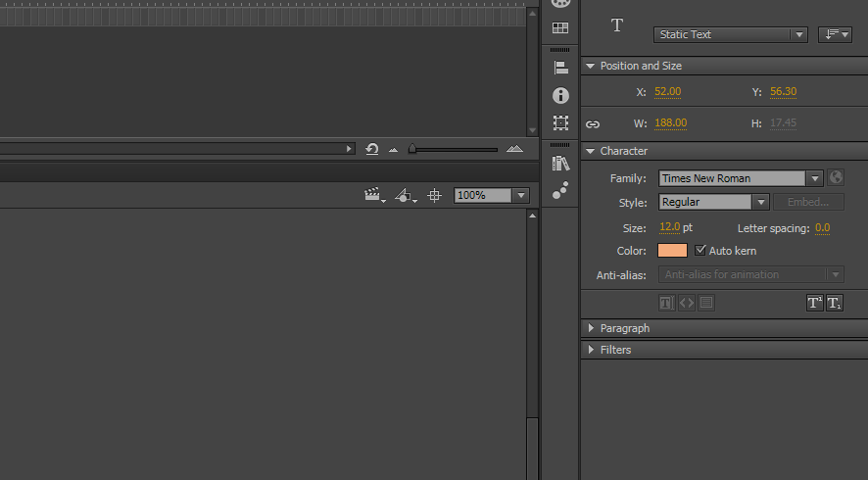Open the 100% stage zoom dropdown
The height and width of the screenshot is (480, 868).
point(521,196)
